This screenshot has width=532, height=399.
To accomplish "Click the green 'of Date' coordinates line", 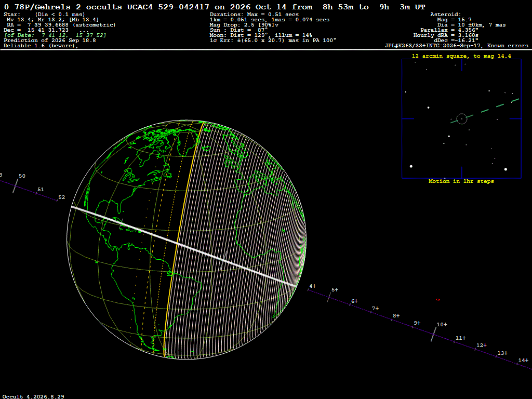I will 55,35.
